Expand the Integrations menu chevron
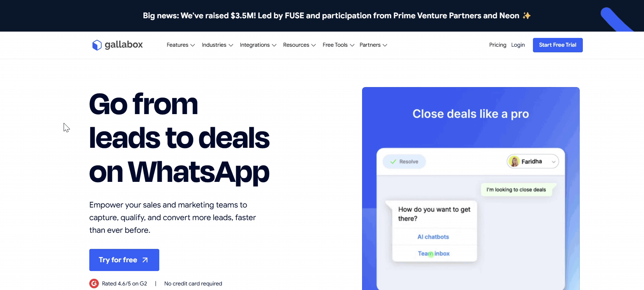The width and height of the screenshot is (644, 290). (274, 45)
